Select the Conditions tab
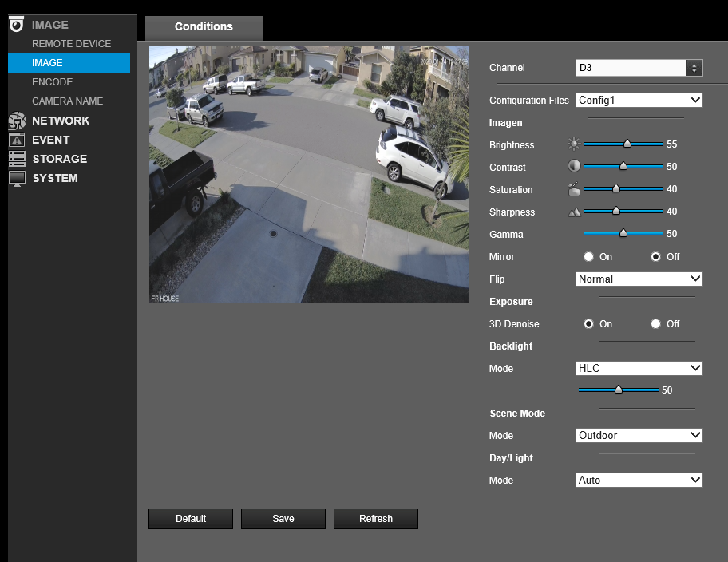Image resolution: width=728 pixels, height=562 pixels. click(x=204, y=27)
